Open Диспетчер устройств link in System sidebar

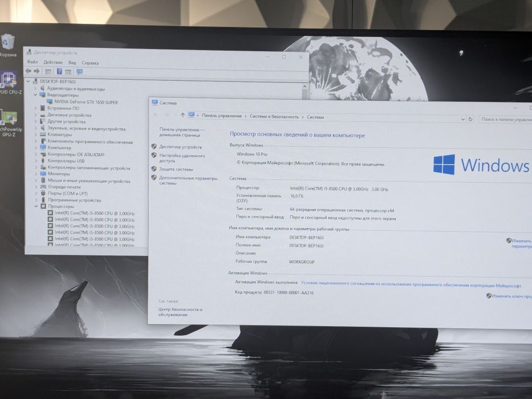[x=181, y=147]
